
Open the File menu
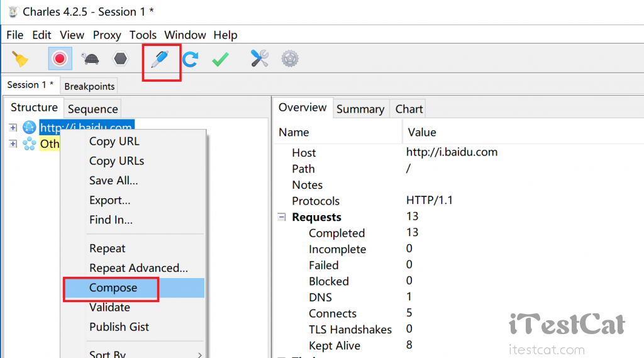click(x=15, y=35)
